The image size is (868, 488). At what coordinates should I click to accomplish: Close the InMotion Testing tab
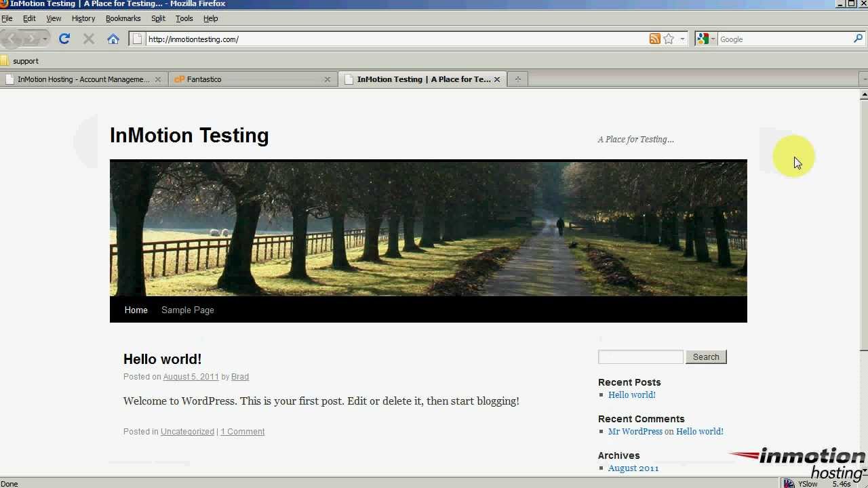[x=497, y=79]
